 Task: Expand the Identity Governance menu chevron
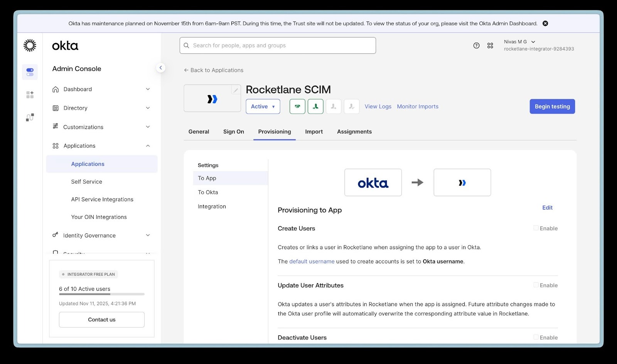click(x=148, y=235)
